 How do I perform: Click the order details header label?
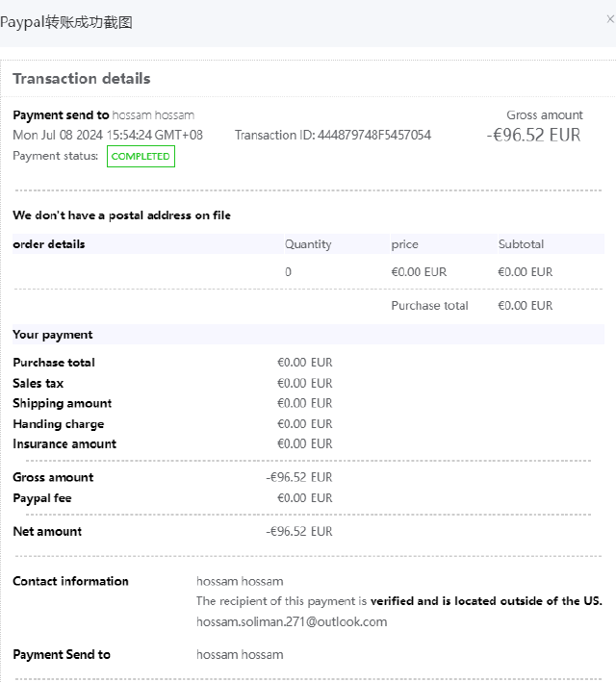49,244
